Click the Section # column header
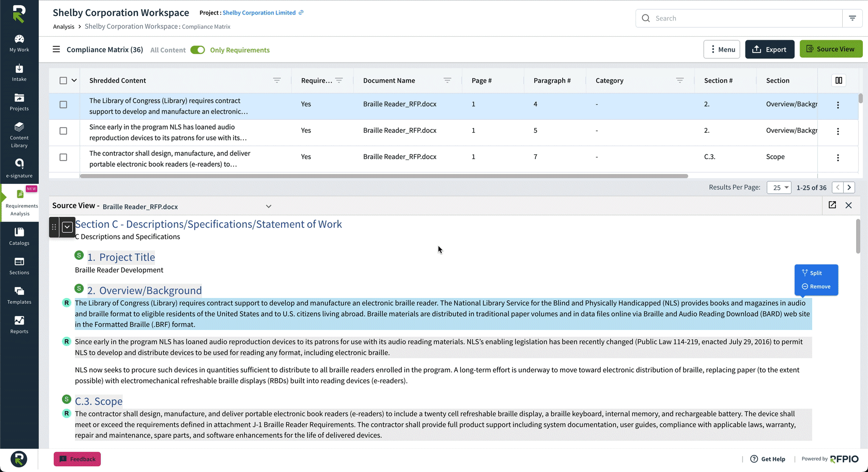Image resolution: width=868 pixels, height=472 pixels. (x=718, y=81)
